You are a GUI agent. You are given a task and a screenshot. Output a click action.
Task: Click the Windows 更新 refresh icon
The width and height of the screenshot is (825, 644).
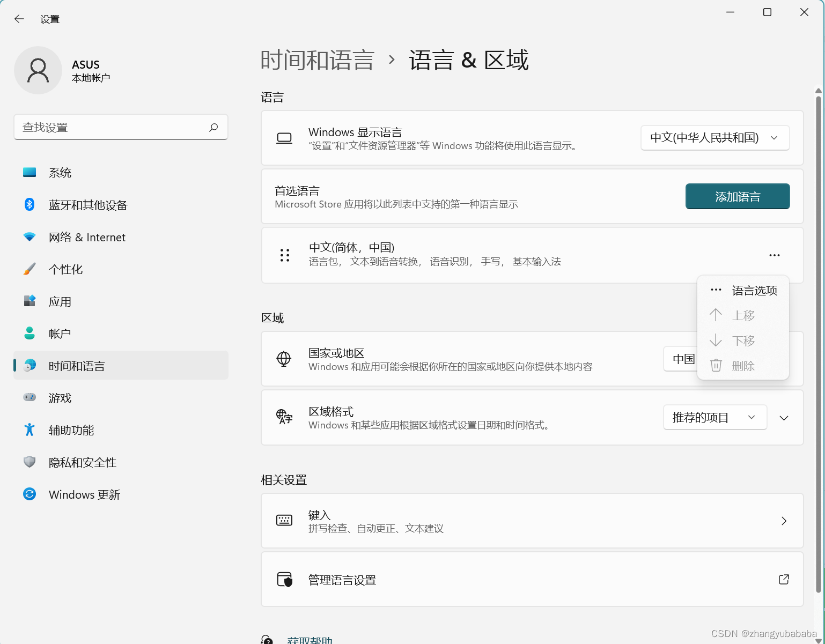pos(30,494)
